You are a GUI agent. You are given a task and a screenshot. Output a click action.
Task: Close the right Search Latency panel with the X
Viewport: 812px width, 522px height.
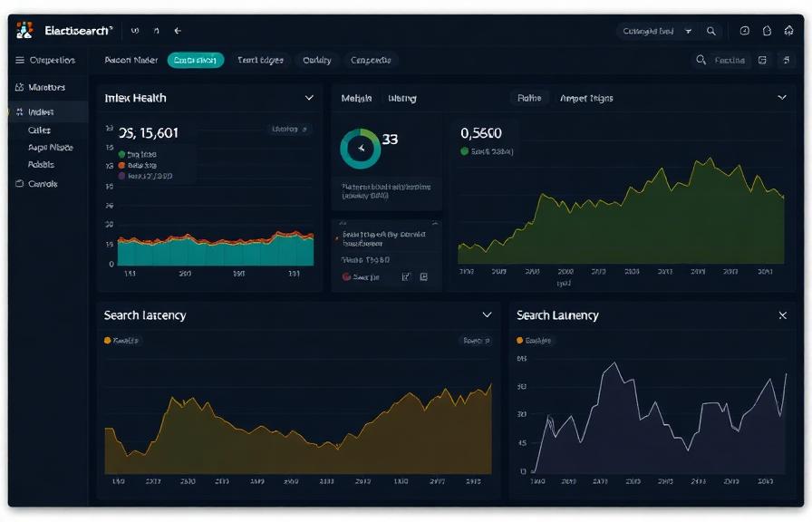tap(782, 315)
